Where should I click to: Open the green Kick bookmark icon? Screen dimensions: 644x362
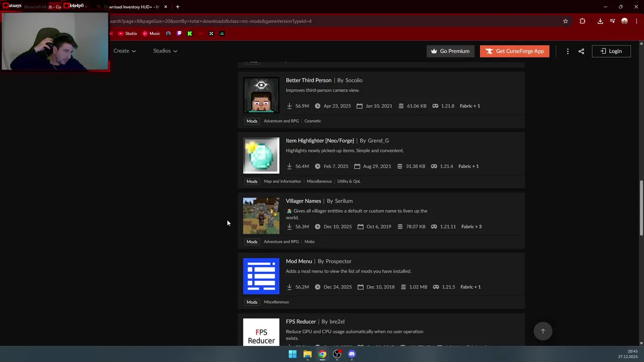coord(190,34)
